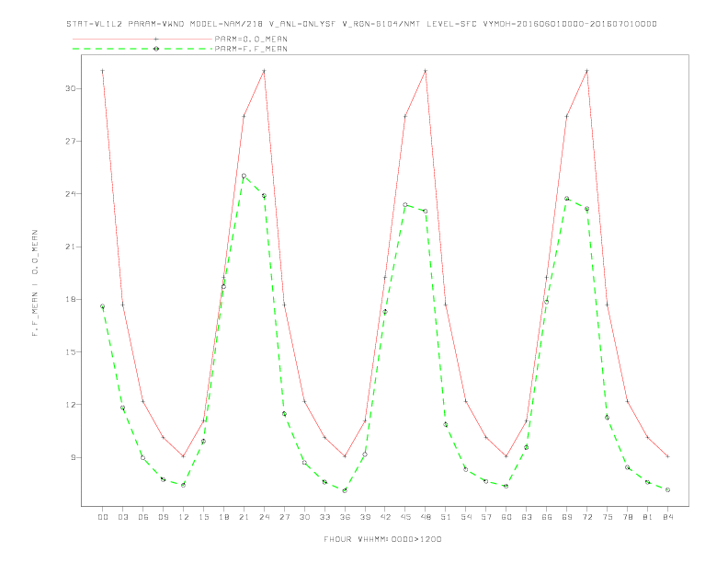Screen dimensions: 728x563
Task: Click x-axis tick label 51
Action: (446, 517)
